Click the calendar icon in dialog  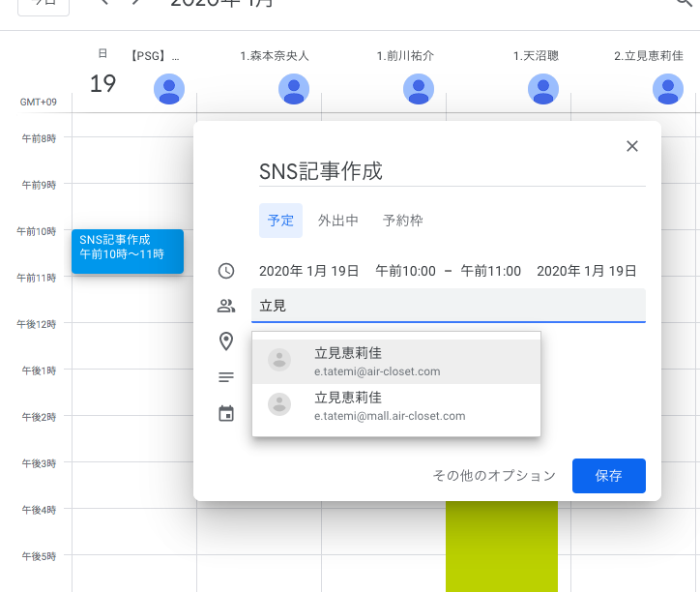click(x=226, y=414)
